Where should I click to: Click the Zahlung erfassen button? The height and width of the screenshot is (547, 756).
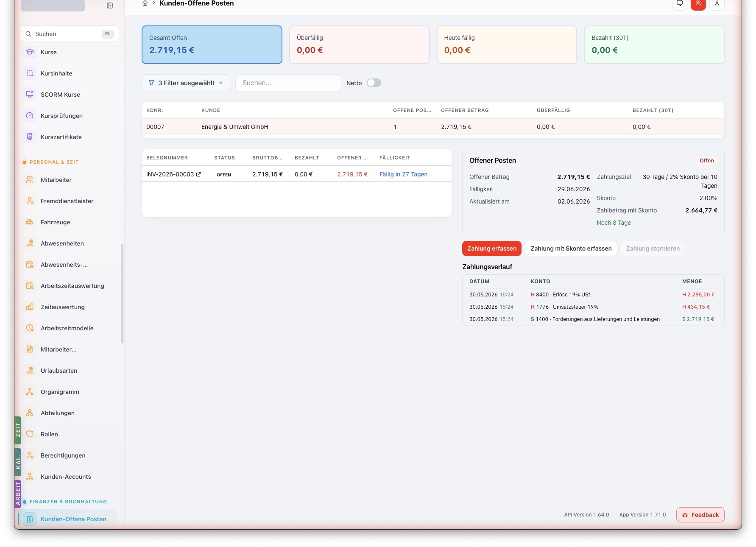click(x=492, y=248)
